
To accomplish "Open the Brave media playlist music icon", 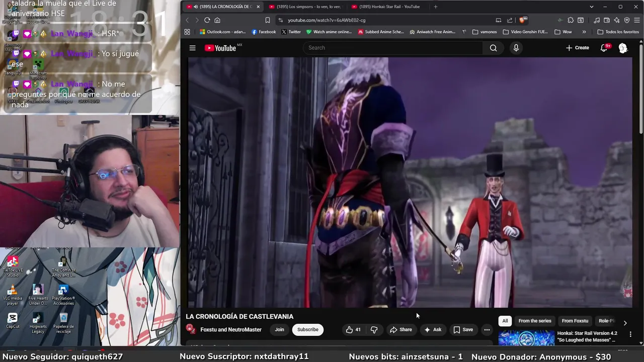I will pyautogui.click(x=596, y=20).
